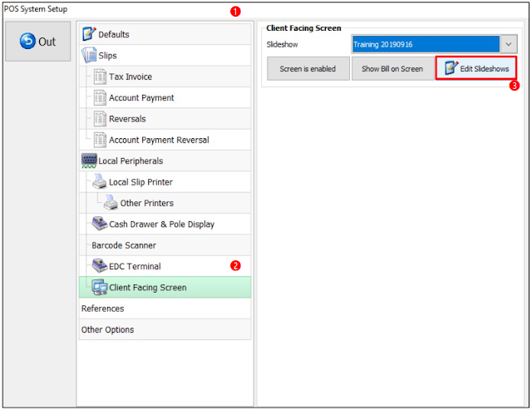
Task: Click the Account Payment Reversal document icon
Action: 100,140
